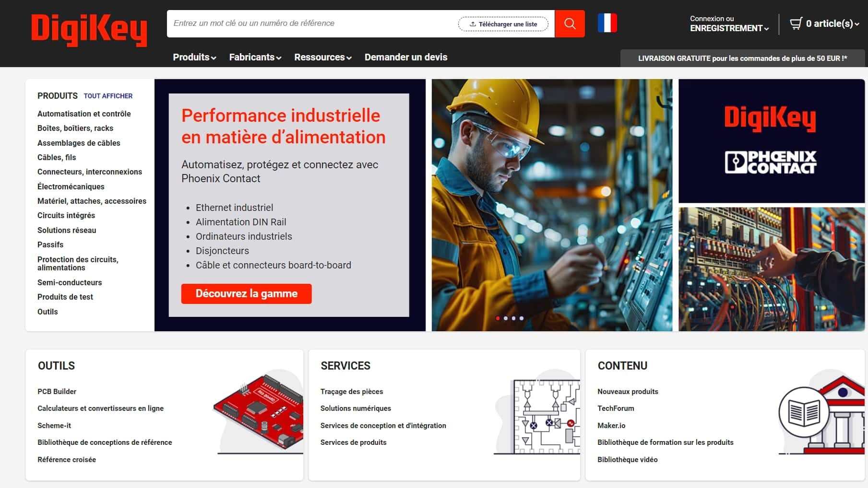
Task: Open Connecteurs, interconnexions category
Action: (90, 172)
